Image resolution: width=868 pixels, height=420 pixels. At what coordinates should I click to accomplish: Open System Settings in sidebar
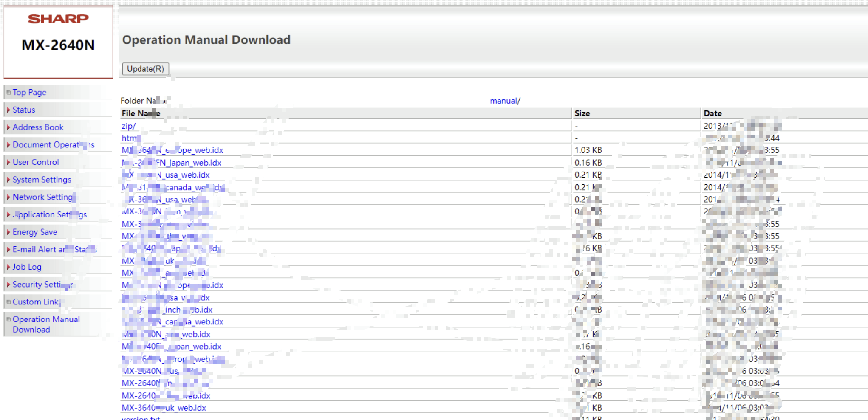coord(42,180)
